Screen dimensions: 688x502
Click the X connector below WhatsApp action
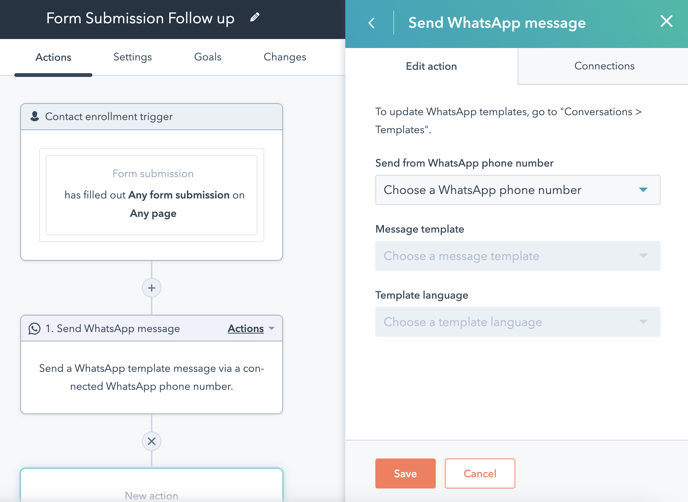tap(151, 441)
